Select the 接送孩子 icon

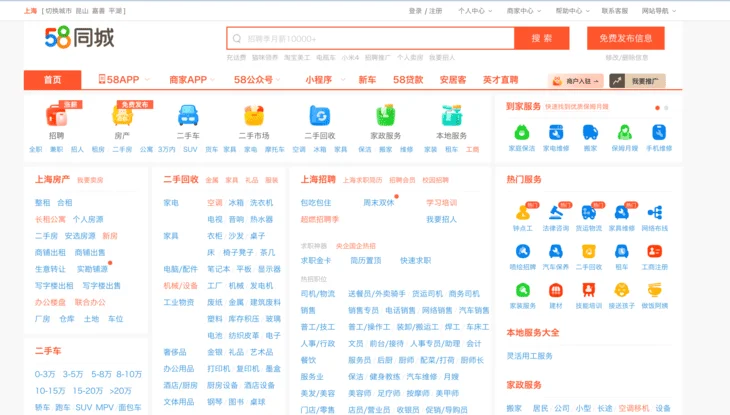point(622,290)
